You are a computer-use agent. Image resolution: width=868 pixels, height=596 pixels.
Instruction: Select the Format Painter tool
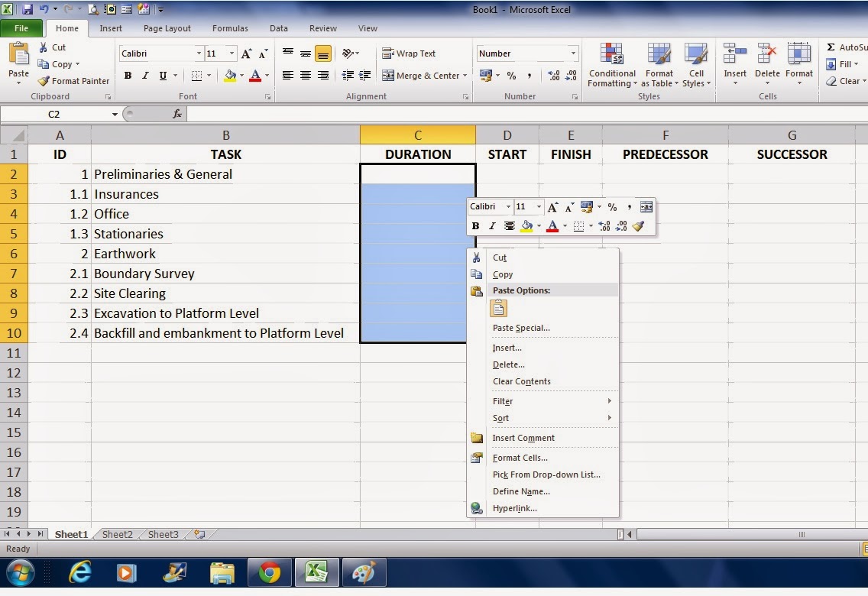point(73,81)
